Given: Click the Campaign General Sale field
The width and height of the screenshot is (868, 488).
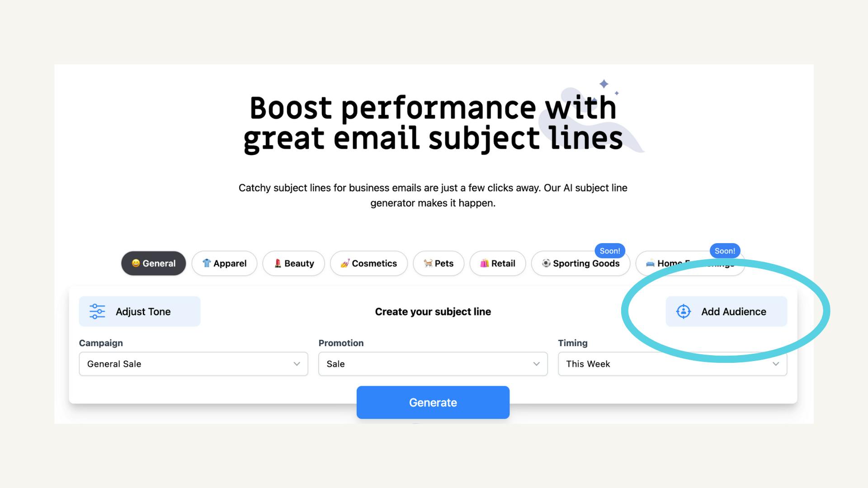Looking at the screenshot, I should 193,363.
